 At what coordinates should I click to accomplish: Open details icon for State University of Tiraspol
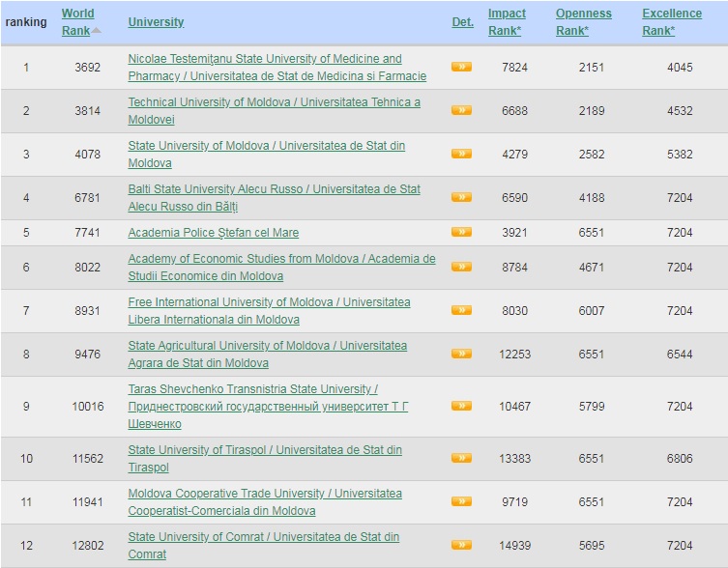[x=461, y=458]
